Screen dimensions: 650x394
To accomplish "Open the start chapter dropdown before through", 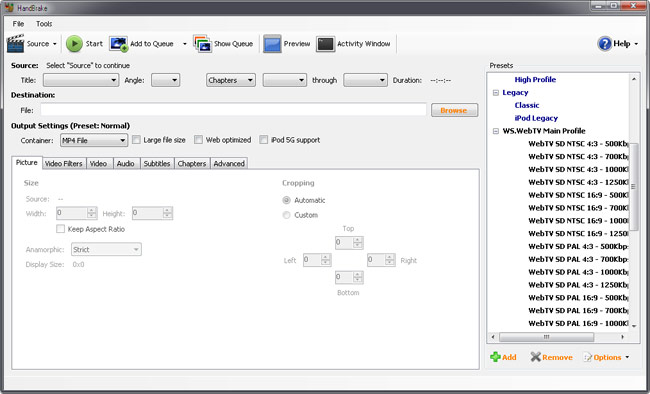I will pyautogui.click(x=284, y=80).
